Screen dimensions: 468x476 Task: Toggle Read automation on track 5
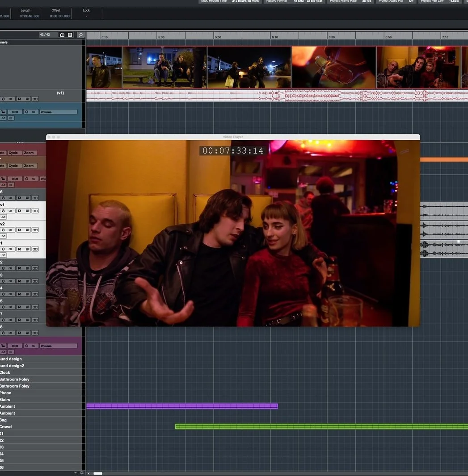click(x=20, y=307)
